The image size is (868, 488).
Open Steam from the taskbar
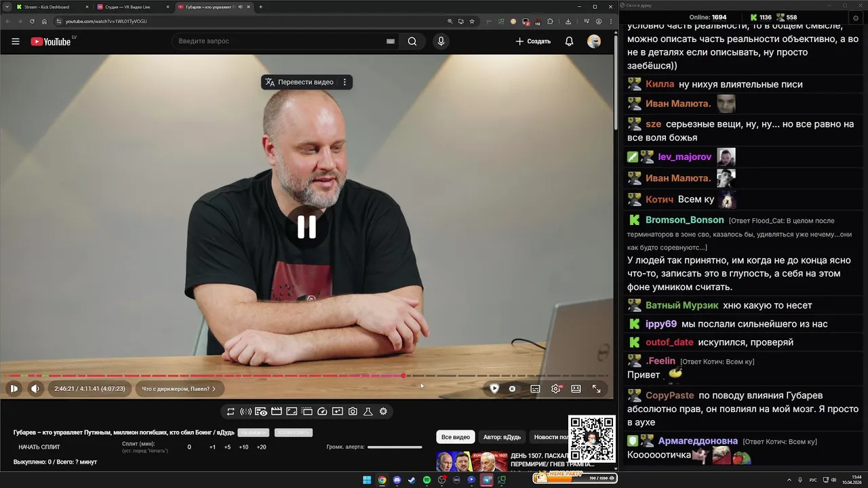[x=412, y=480]
